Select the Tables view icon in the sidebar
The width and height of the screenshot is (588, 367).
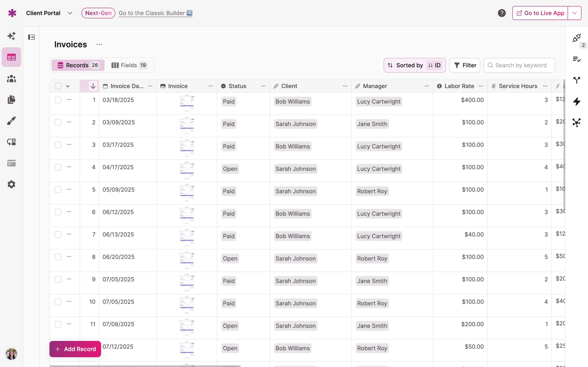[11, 57]
